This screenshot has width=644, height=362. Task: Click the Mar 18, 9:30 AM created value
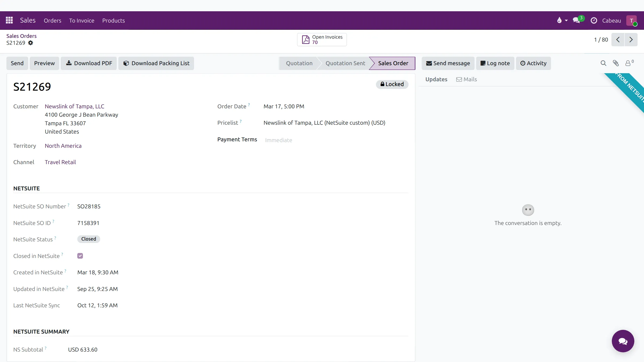coord(98,272)
